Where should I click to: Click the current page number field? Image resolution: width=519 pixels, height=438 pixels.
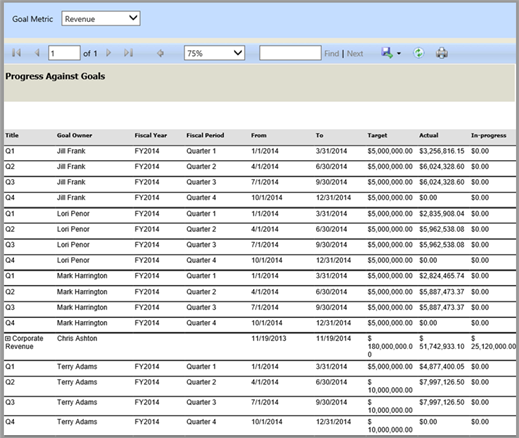tap(64, 53)
